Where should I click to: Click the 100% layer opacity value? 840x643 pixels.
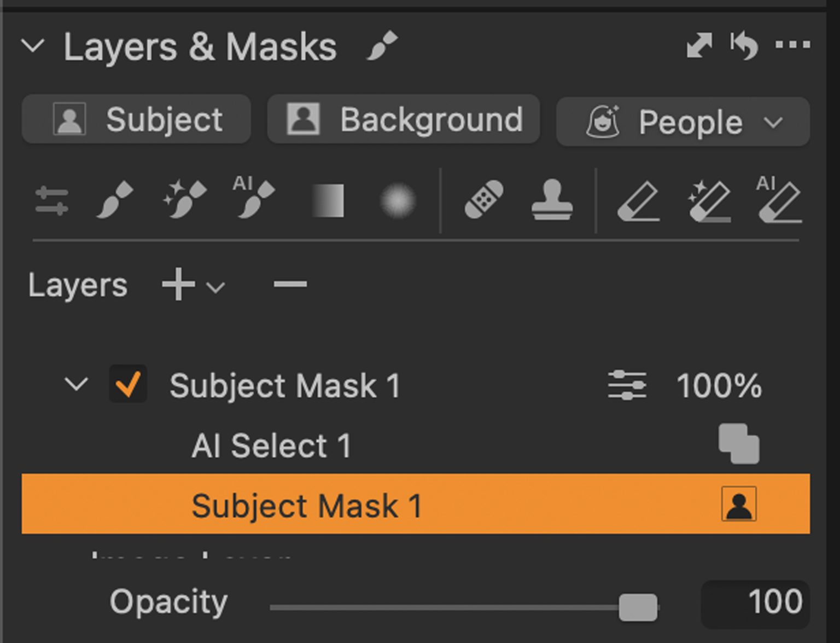pyautogui.click(x=719, y=386)
